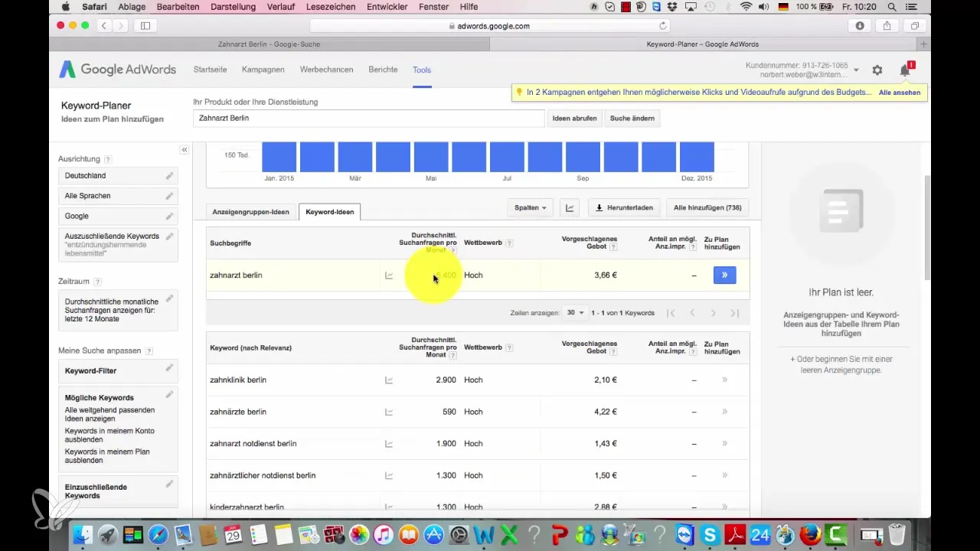Change rows displayed from 30
Screen dimensions: 980x551
point(575,313)
